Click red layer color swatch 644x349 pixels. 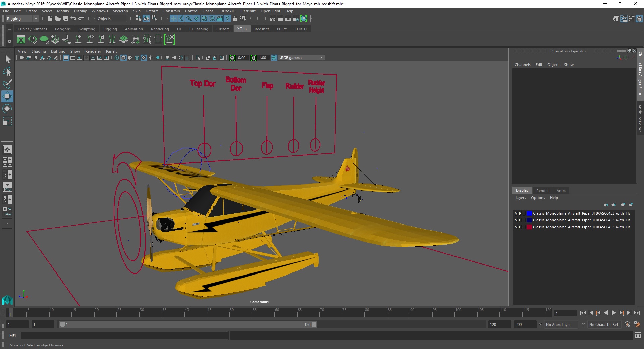pyautogui.click(x=529, y=227)
